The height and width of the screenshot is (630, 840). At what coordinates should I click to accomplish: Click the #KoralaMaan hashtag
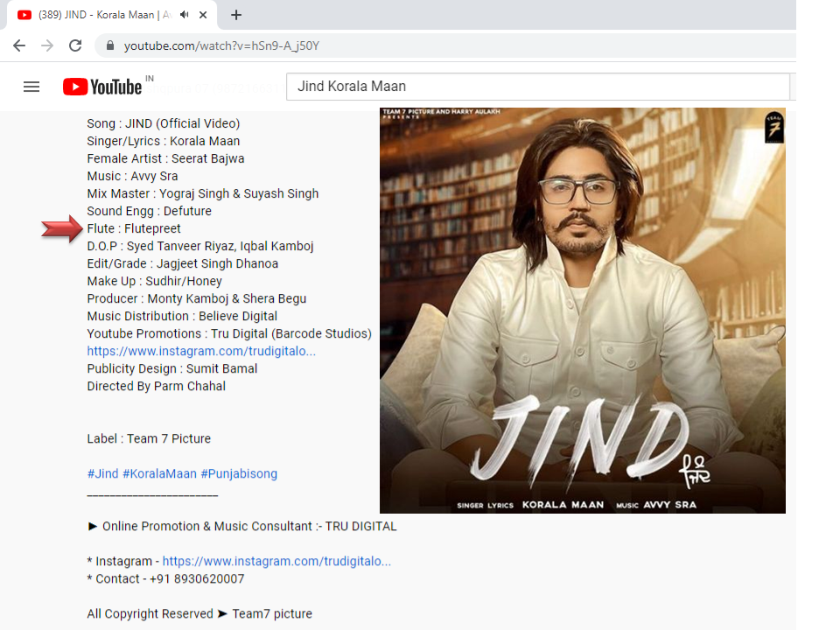pos(159,473)
